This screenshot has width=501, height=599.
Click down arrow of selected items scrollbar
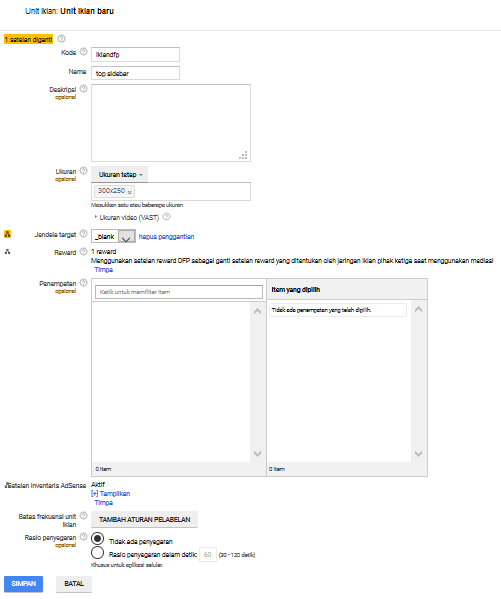(x=418, y=453)
